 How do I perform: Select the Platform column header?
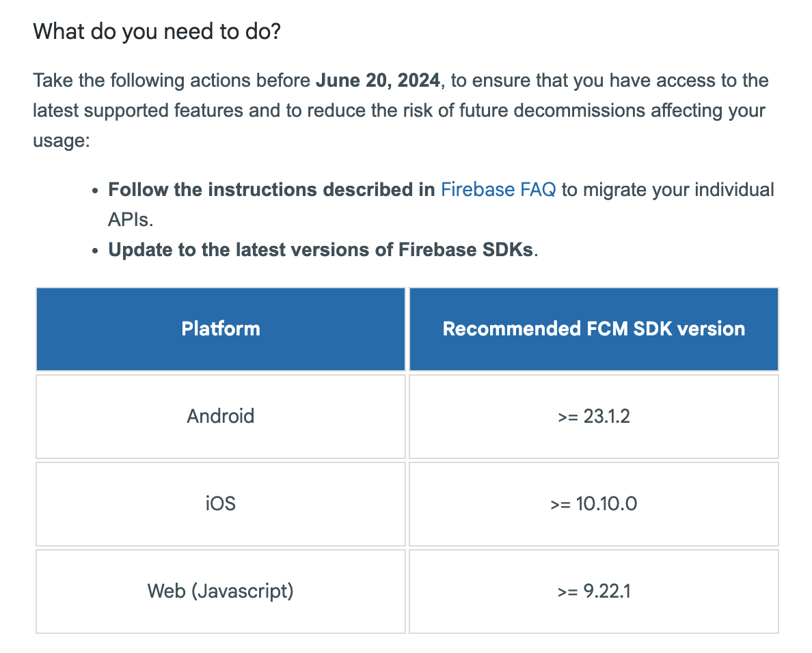(x=221, y=329)
